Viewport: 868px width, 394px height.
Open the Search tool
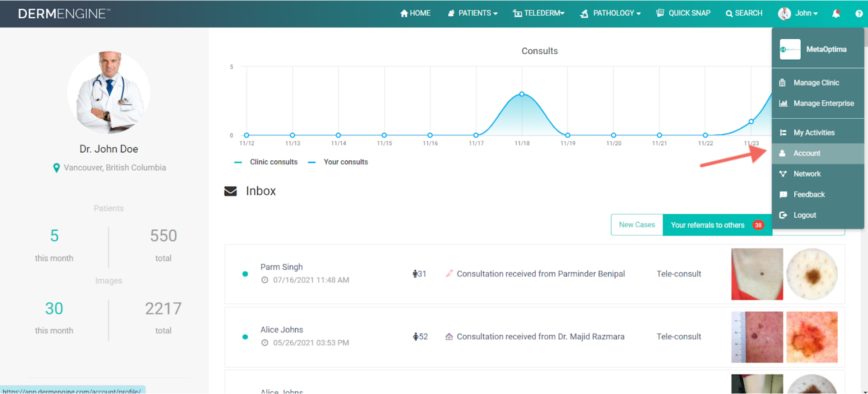(744, 13)
